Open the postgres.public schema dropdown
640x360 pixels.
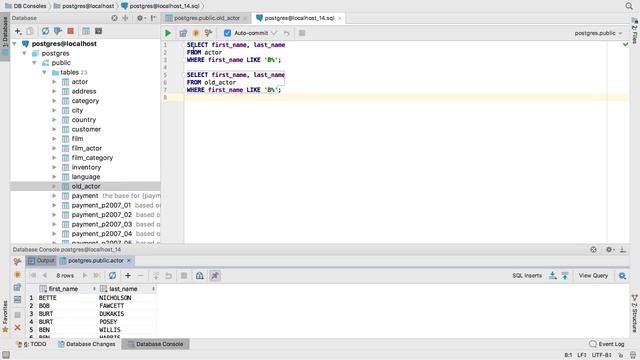coord(598,33)
